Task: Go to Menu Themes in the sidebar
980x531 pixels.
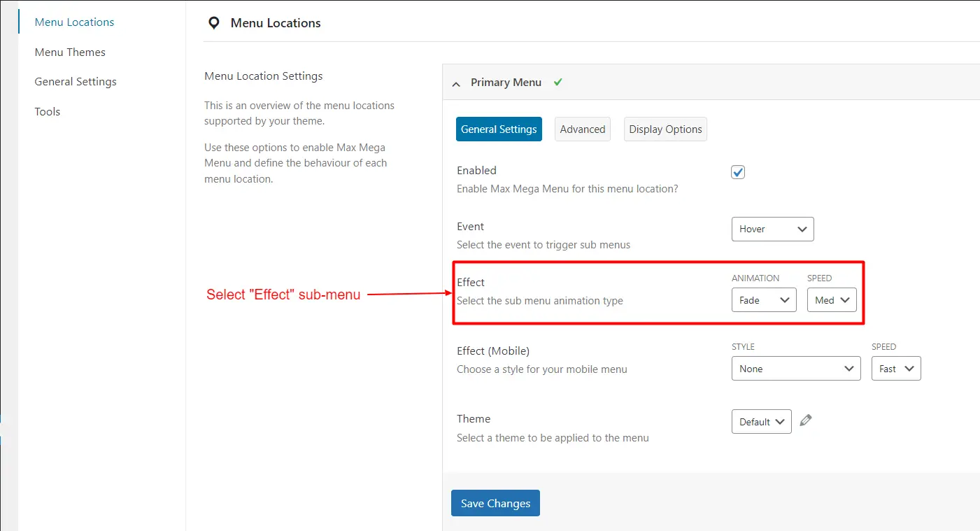Action: (x=70, y=52)
